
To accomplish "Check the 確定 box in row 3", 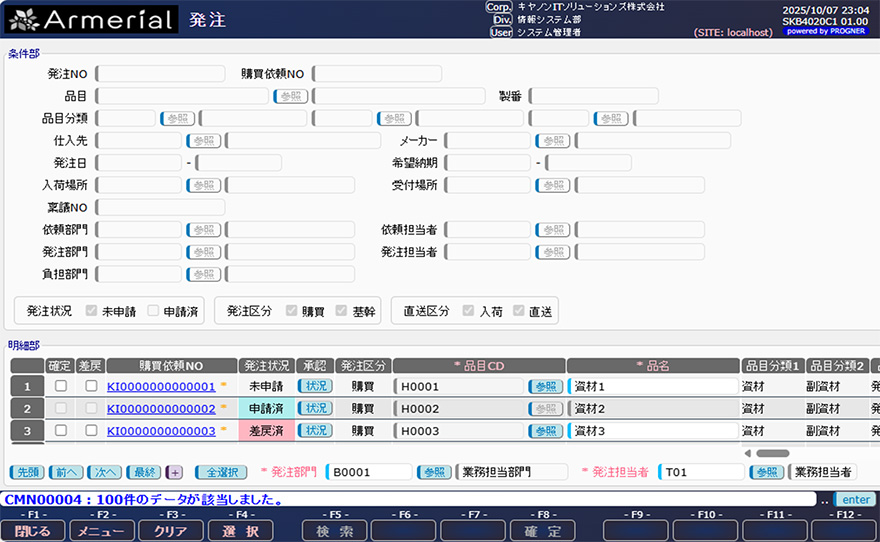I will click(61, 430).
